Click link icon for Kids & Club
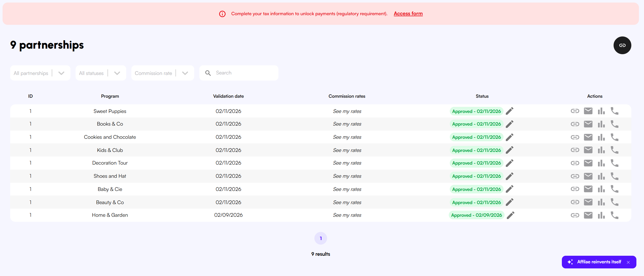The image size is (644, 276). (x=575, y=150)
